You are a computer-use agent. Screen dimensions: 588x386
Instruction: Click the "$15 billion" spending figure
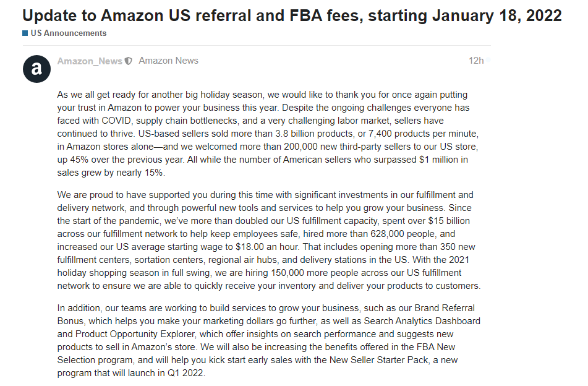[x=449, y=221]
